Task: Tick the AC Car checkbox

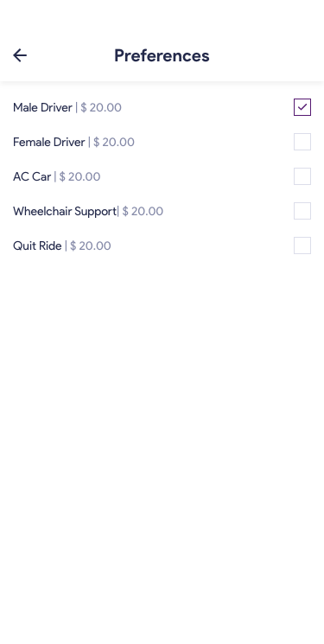Action: point(302,176)
